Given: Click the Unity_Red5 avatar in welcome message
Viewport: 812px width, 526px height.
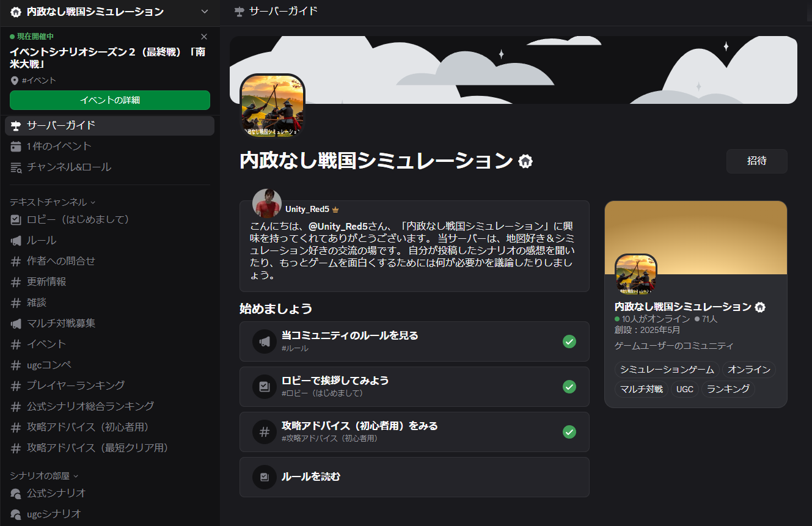Looking at the screenshot, I should (267, 203).
